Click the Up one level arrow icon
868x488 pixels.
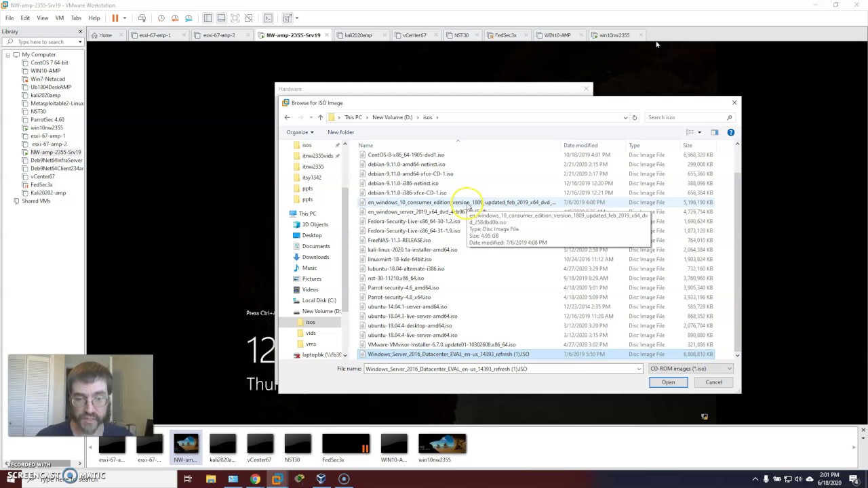[x=320, y=117]
